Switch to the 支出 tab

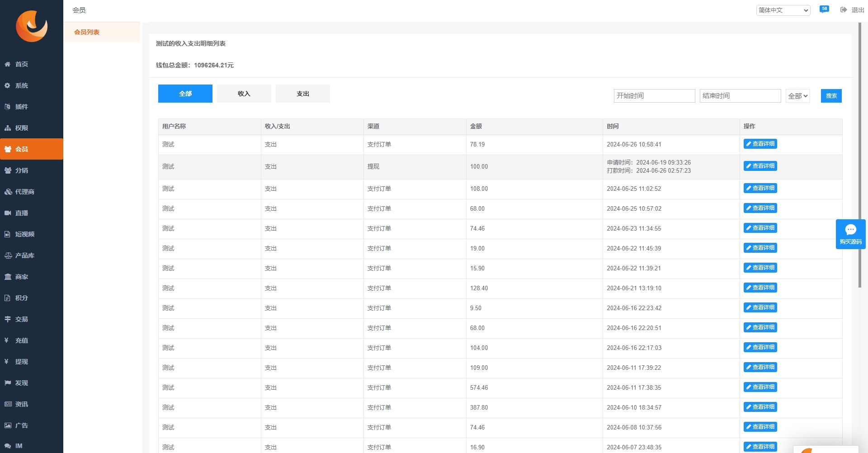pyautogui.click(x=303, y=94)
